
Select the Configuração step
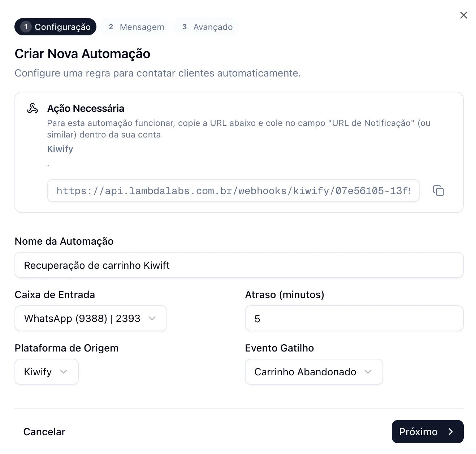pyautogui.click(x=55, y=27)
